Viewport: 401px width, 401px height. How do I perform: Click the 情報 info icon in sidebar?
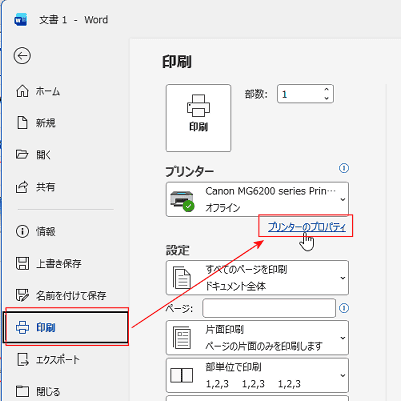(x=22, y=231)
